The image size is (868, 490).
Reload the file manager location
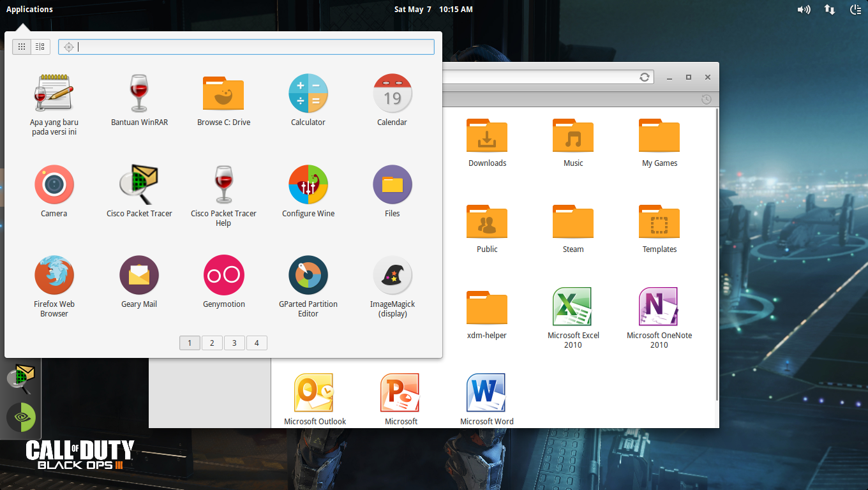coord(645,77)
